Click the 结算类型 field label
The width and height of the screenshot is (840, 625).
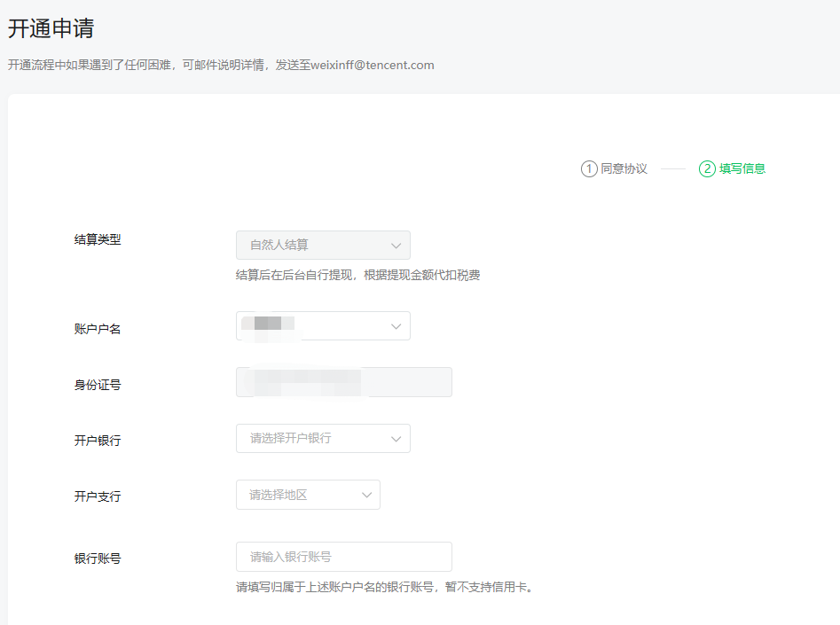point(98,239)
